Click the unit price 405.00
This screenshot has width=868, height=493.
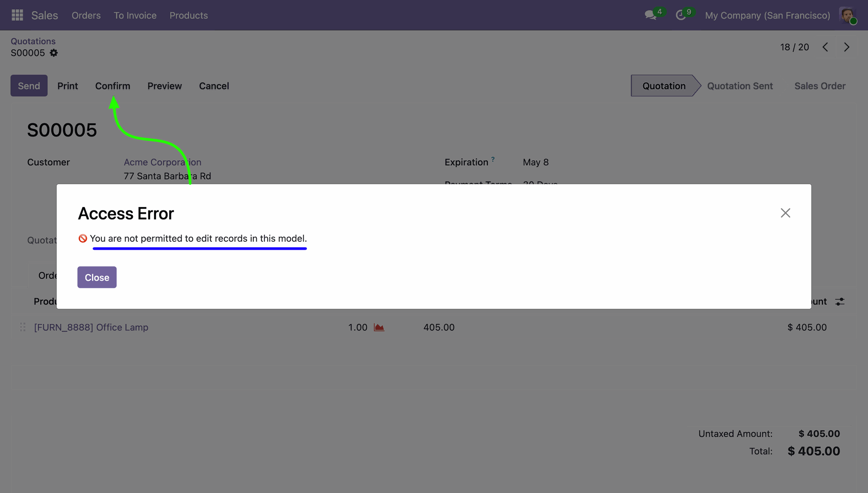click(x=439, y=327)
